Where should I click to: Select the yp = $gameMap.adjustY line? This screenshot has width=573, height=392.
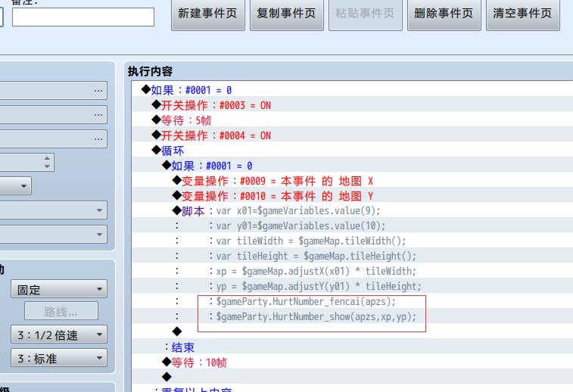(x=352, y=286)
